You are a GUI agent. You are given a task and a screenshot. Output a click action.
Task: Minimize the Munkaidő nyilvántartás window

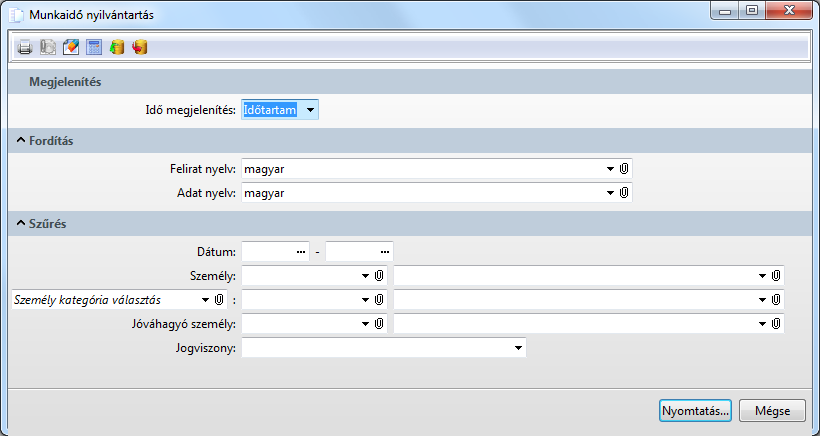[725, 10]
